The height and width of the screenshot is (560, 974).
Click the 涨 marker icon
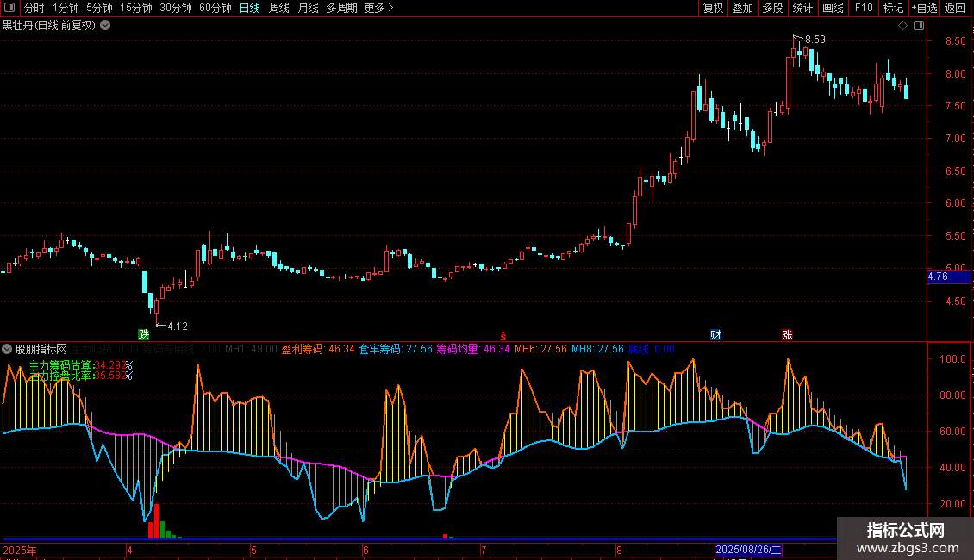tap(787, 334)
